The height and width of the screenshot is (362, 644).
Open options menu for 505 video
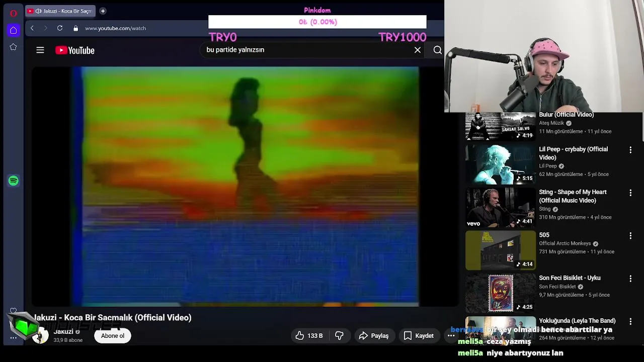630,235
